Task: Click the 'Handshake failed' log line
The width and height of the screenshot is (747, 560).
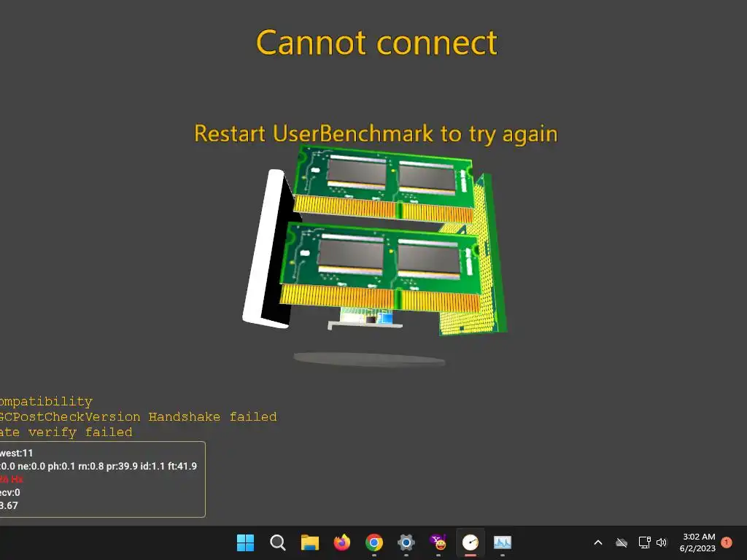Action: pos(138,416)
